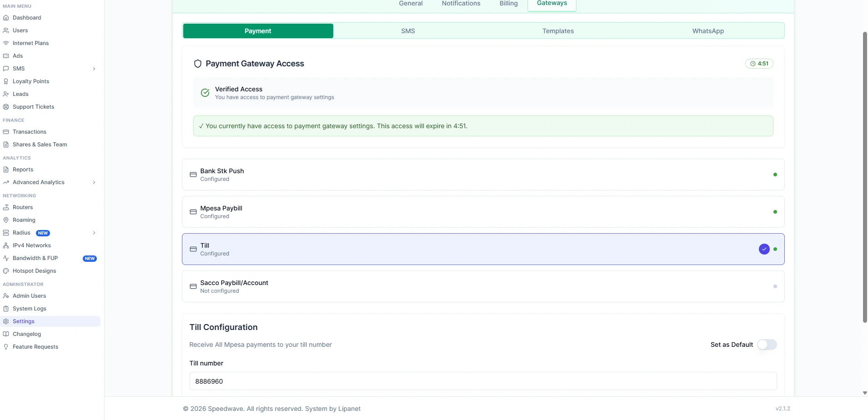This screenshot has height=420, width=868.
Task: Click the shield icon beside Payment Gateway Access
Action: pyautogui.click(x=198, y=64)
